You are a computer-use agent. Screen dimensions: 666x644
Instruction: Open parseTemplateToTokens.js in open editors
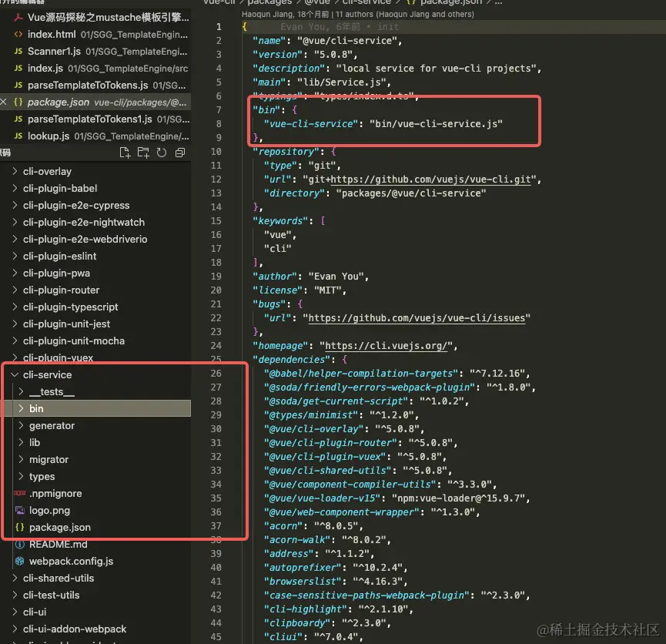pos(95,85)
